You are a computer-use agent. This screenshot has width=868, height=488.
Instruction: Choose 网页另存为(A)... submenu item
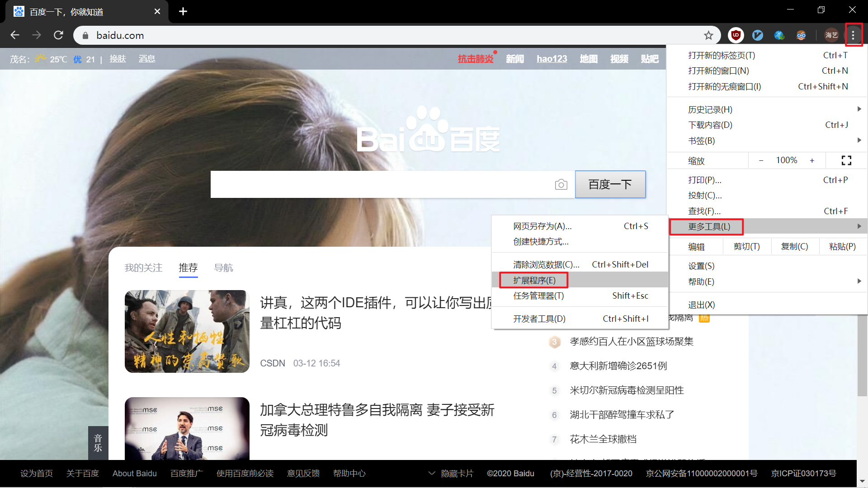coord(580,226)
